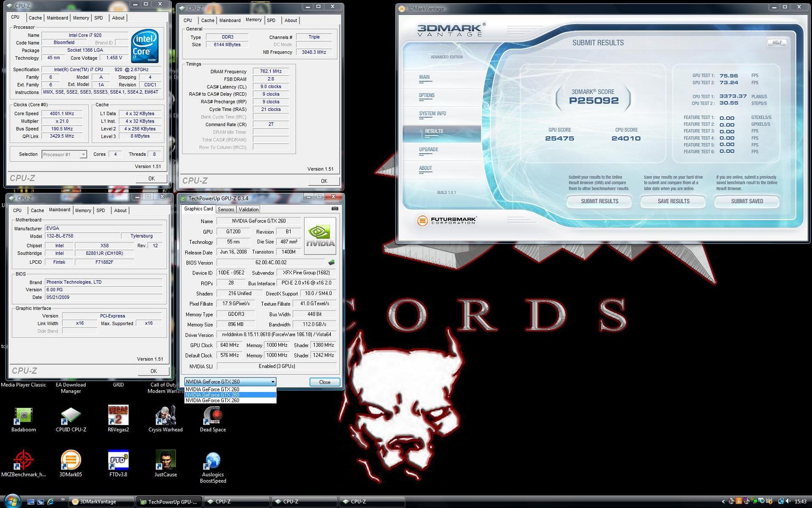Viewport: 812px width, 508px height.
Task: Open the Processor #1 selection dropdown
Action: (x=64, y=154)
